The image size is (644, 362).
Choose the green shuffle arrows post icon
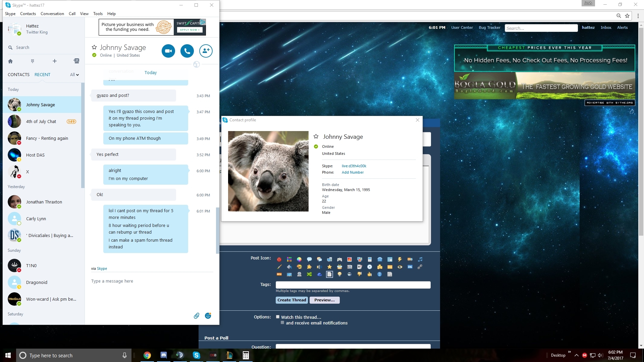point(309,274)
